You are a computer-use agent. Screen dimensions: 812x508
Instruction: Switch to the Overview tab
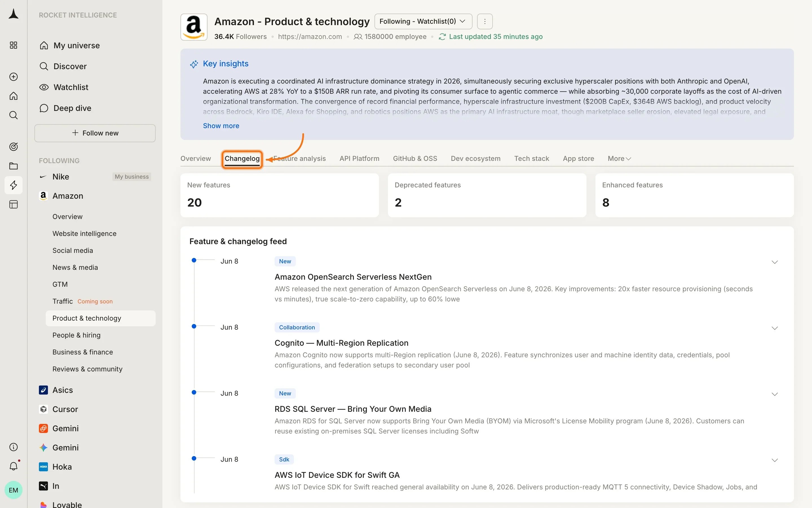pos(196,158)
